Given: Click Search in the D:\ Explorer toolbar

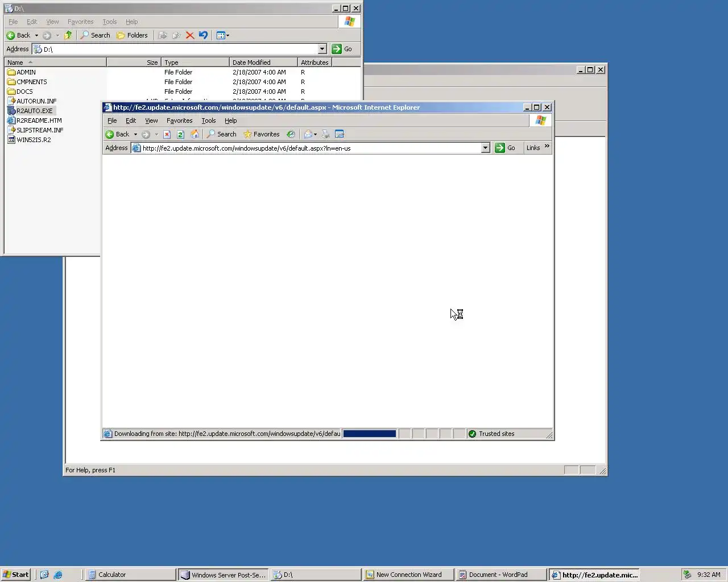Looking at the screenshot, I should tap(96, 35).
